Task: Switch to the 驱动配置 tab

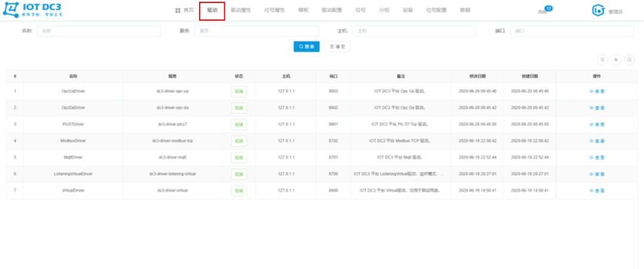Action: (x=332, y=10)
